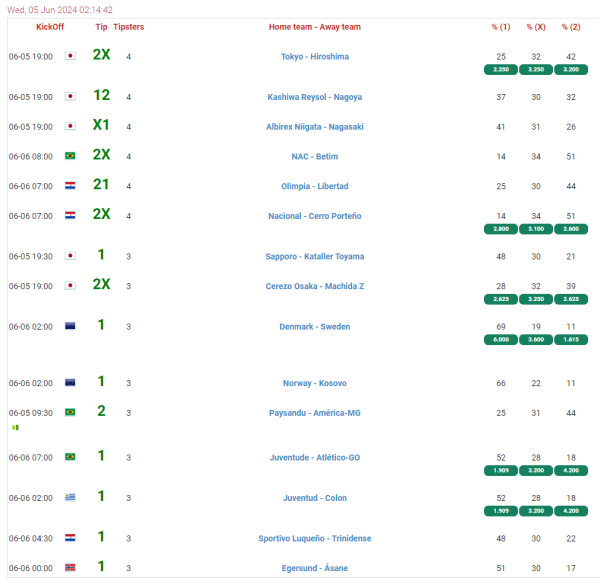Click the 6.000 odds badge for Denmark
600x586 pixels.
(501, 340)
